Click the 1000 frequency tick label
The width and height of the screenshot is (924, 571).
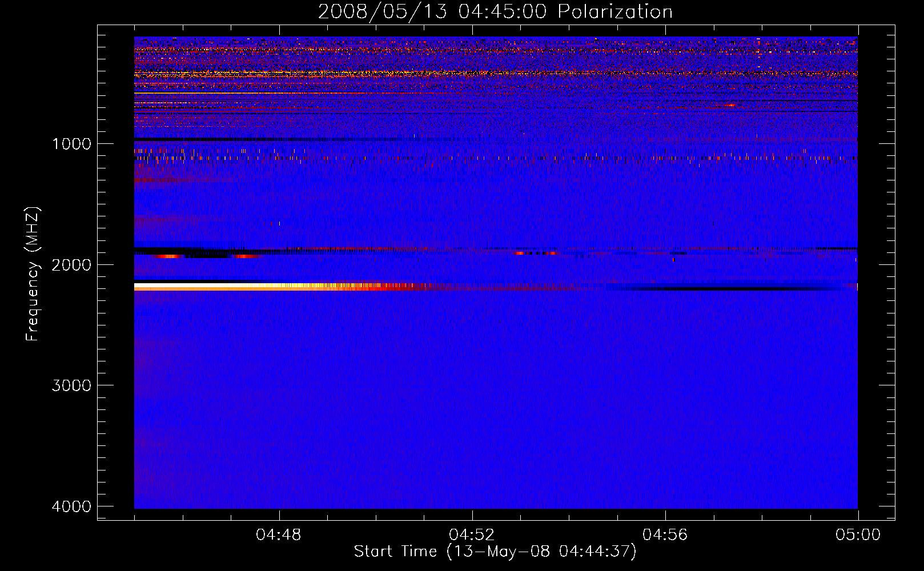pos(71,144)
